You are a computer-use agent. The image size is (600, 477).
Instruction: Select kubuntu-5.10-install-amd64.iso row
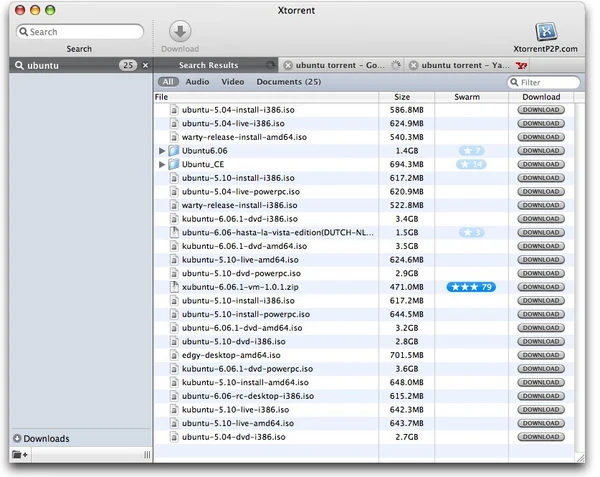(x=364, y=383)
